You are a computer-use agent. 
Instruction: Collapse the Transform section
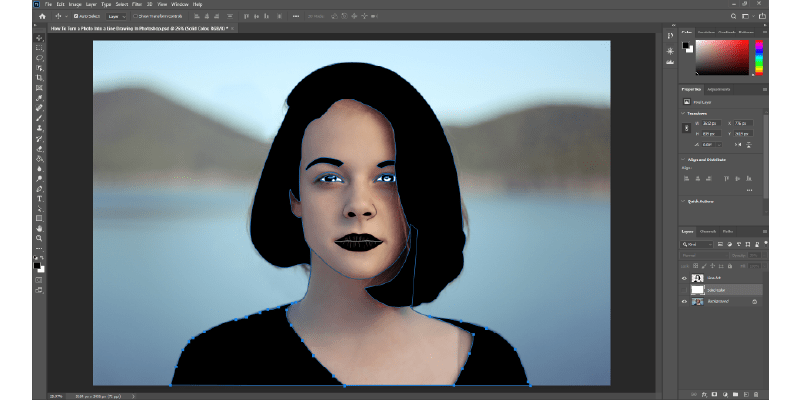coord(684,113)
